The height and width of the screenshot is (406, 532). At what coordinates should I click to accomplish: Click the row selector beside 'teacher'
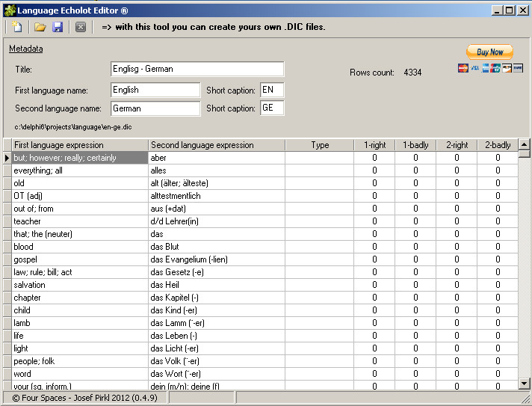point(7,221)
